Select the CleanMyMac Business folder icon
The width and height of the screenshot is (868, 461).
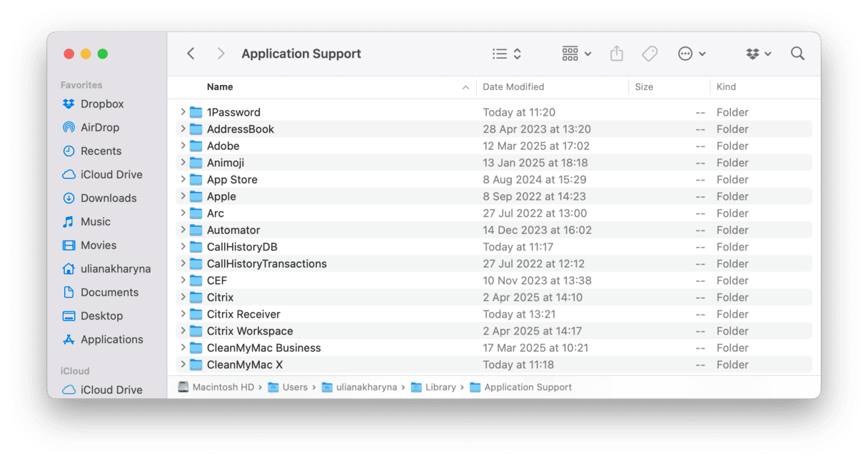196,348
